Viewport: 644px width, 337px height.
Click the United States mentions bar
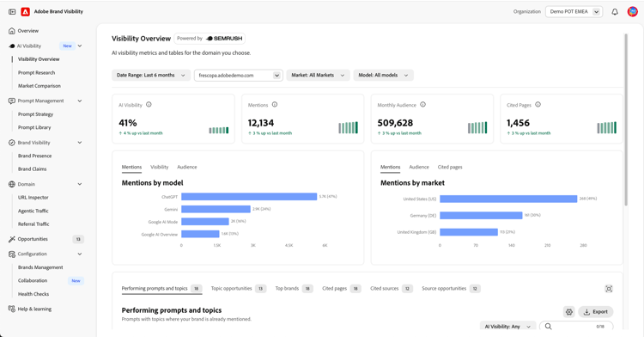[x=508, y=199]
